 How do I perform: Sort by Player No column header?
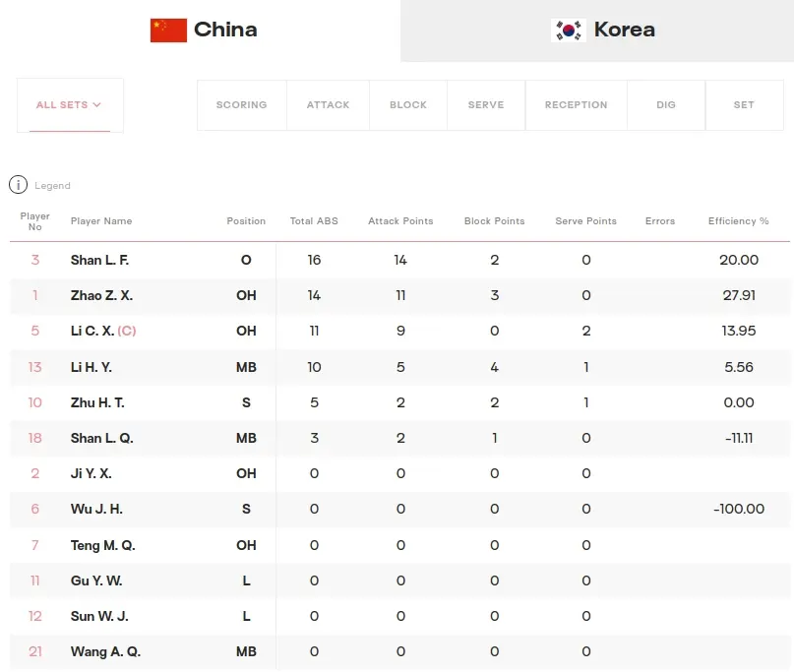point(35,221)
